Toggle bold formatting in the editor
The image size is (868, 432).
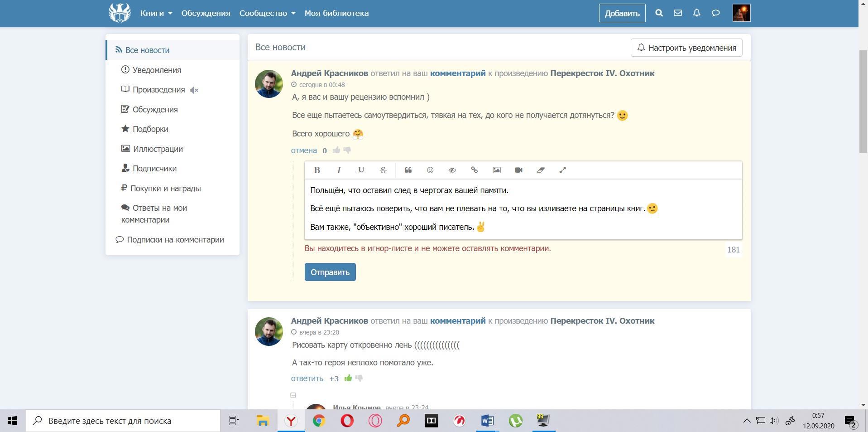coord(317,170)
